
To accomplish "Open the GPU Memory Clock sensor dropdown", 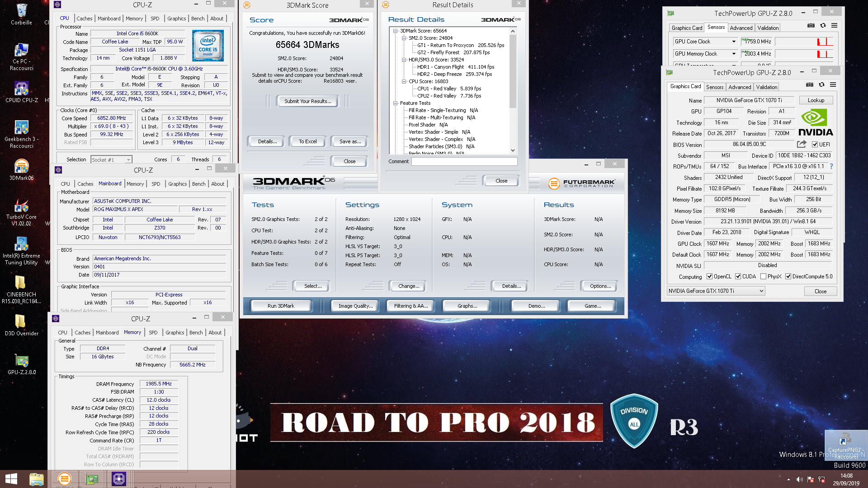I will [705, 54].
